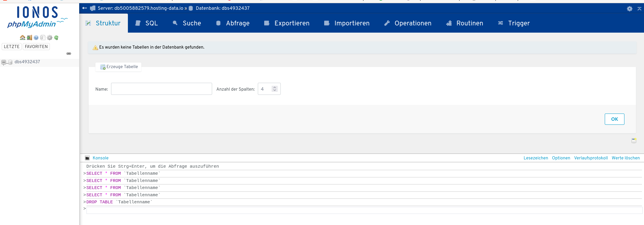The height and width of the screenshot is (225, 644).
Task: Select dbs4932437 in the navigation tree
Action: [27, 62]
